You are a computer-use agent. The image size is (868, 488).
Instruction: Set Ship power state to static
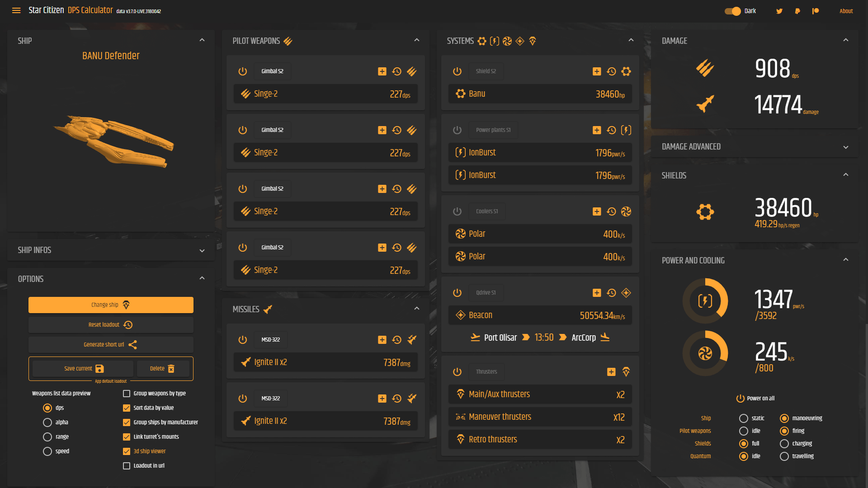[x=744, y=418]
